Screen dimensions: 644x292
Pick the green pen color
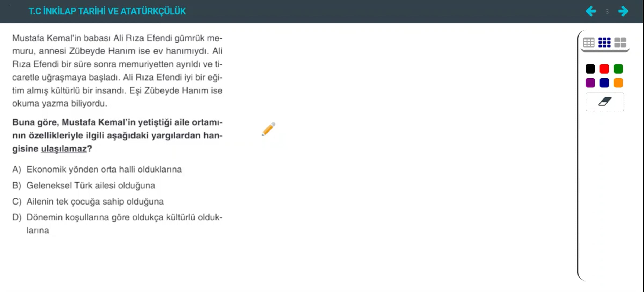coord(618,69)
